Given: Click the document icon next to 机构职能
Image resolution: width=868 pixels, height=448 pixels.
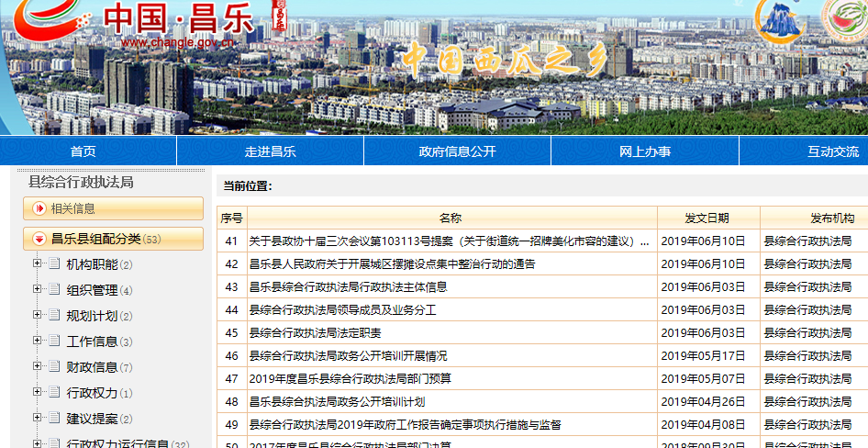Looking at the screenshot, I should pyautogui.click(x=53, y=264).
